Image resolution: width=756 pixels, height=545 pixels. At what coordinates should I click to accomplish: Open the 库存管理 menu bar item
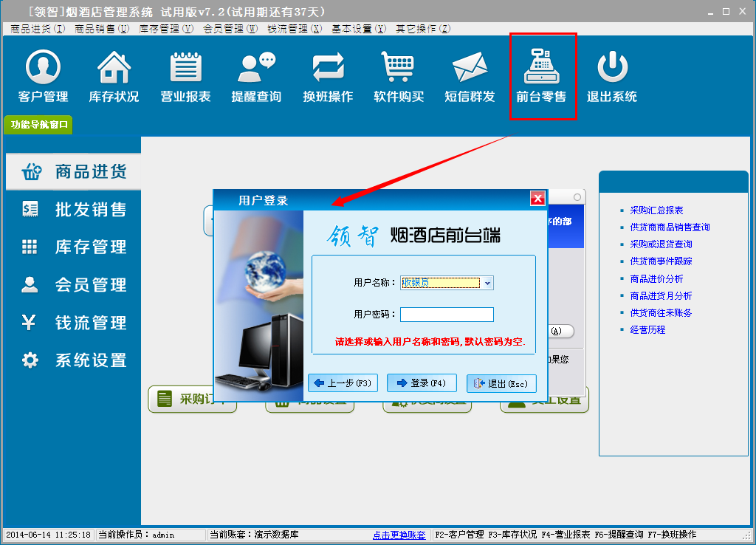pos(166,29)
